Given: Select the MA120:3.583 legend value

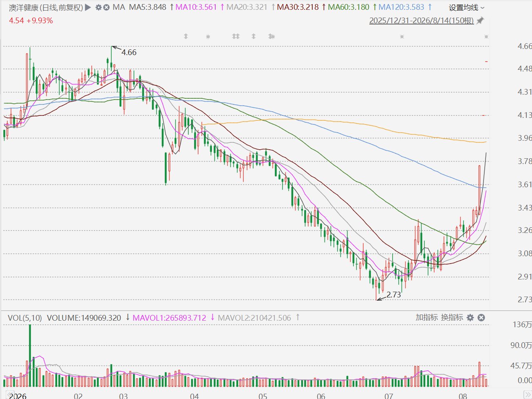Looking at the screenshot, I should click(402, 7).
